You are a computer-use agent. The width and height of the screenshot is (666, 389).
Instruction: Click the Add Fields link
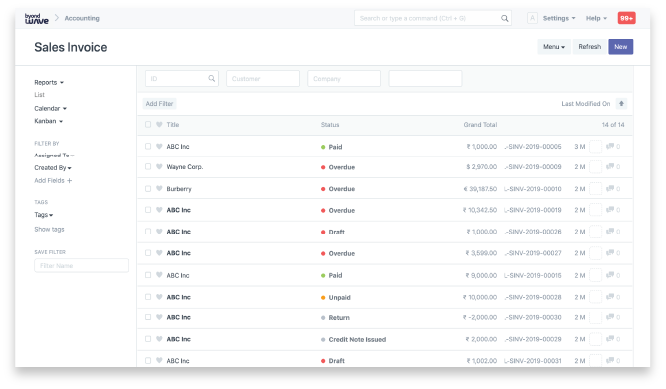(x=49, y=180)
